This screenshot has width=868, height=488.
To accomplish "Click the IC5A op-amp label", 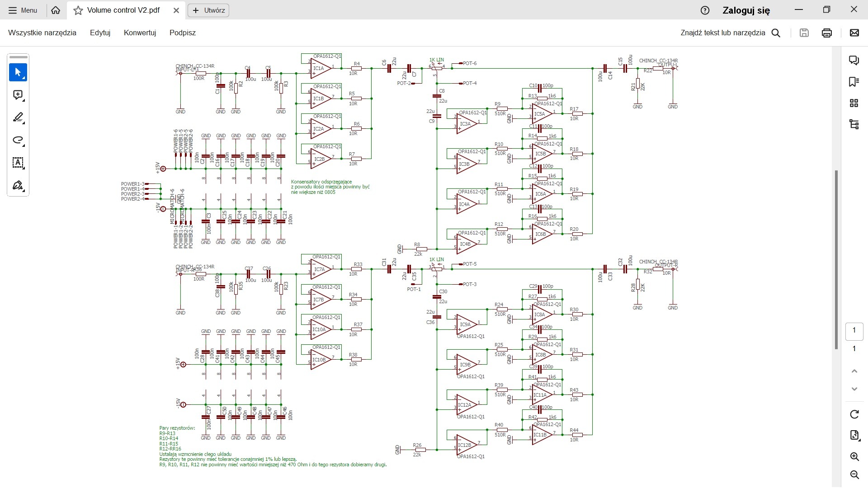I will point(539,114).
